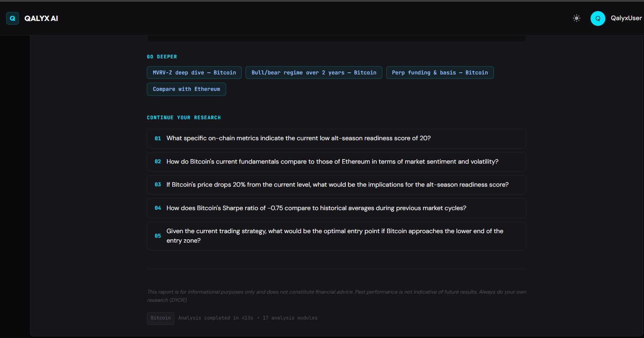Open the QalyxUser avatar circle

pos(598,19)
